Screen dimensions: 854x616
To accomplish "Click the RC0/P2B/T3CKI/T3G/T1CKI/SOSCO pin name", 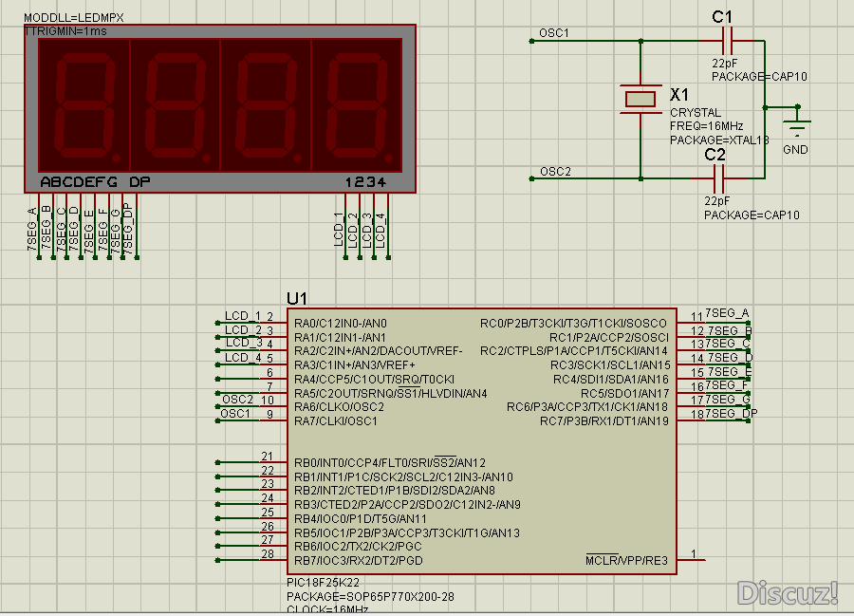I will (573, 324).
